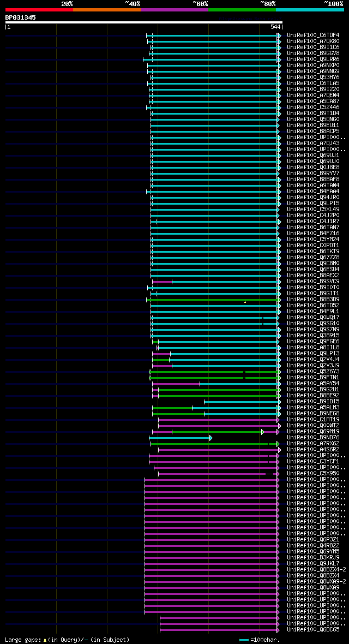This screenshot has height=644, width=349.
Task: Select hit UniRef100_B9FTN1
Action: point(313,378)
